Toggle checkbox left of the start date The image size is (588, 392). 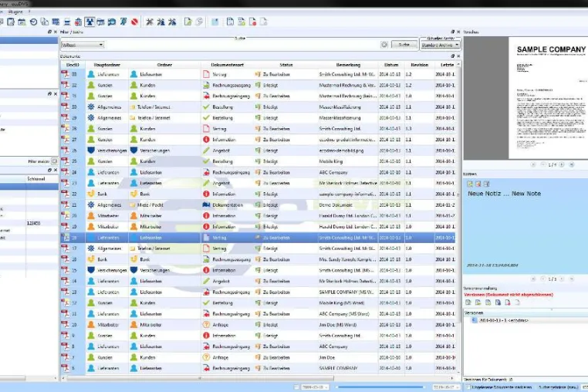tap(296, 387)
